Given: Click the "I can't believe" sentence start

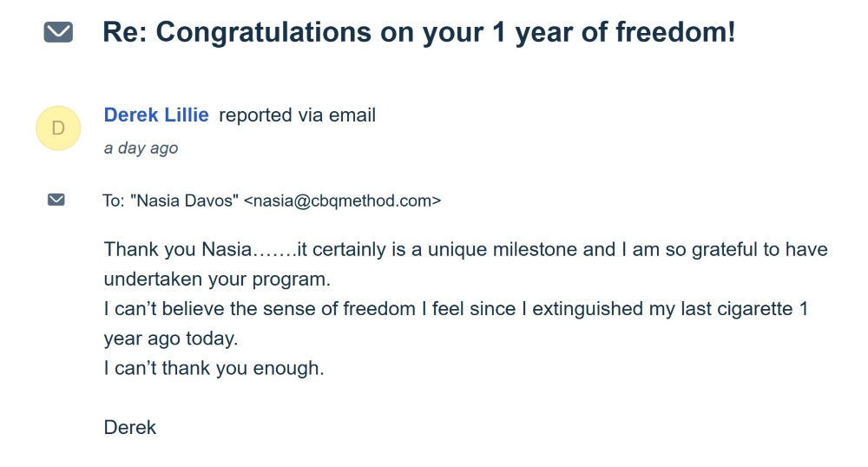Looking at the screenshot, I should tap(160, 309).
